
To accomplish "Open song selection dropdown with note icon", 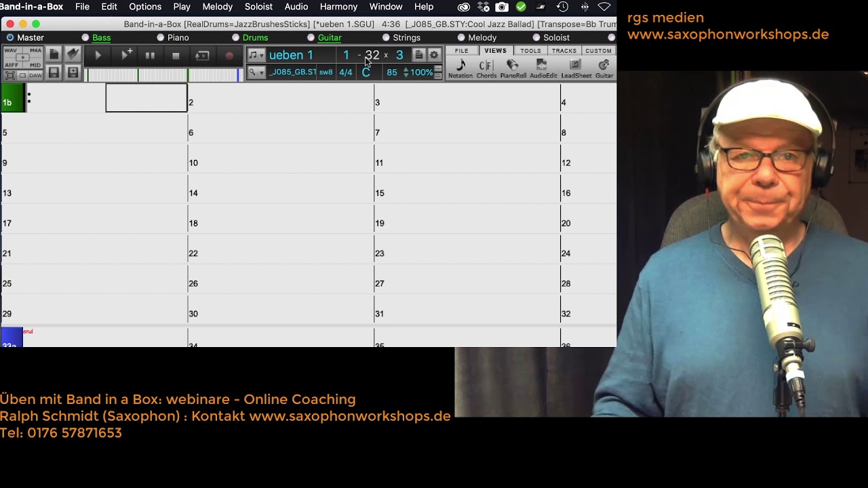I will click(256, 55).
